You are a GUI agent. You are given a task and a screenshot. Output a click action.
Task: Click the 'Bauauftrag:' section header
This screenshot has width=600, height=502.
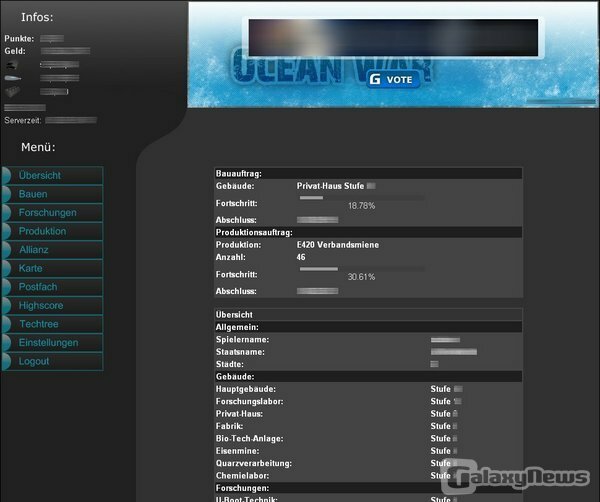tap(368, 173)
